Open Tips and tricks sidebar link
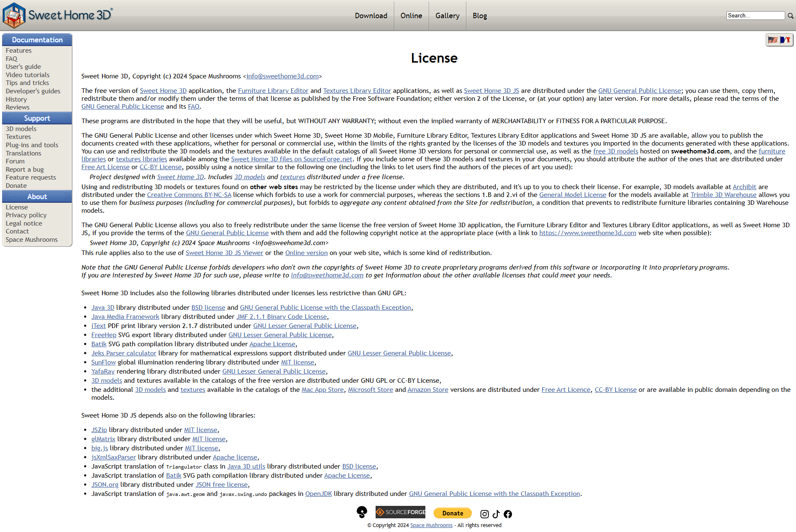 coord(27,83)
